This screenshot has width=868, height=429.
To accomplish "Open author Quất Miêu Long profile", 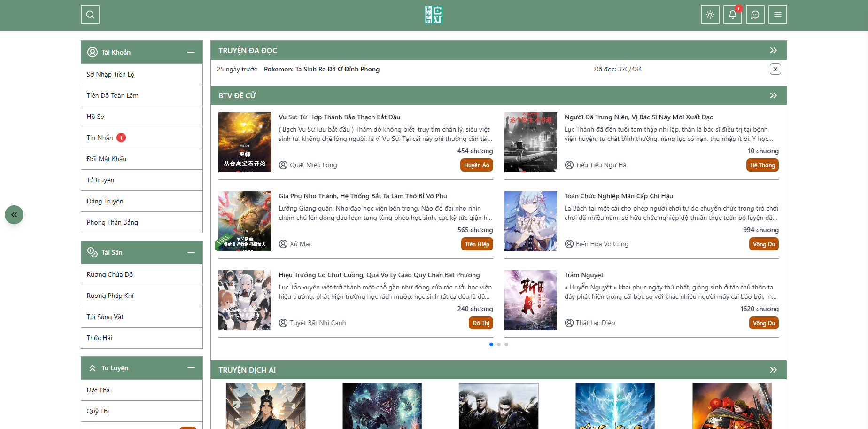I will (313, 165).
